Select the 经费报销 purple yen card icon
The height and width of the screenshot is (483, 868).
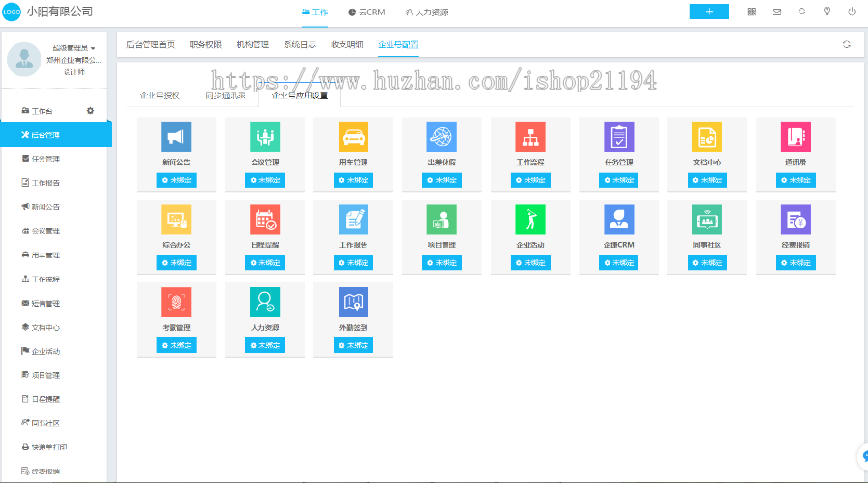click(796, 220)
